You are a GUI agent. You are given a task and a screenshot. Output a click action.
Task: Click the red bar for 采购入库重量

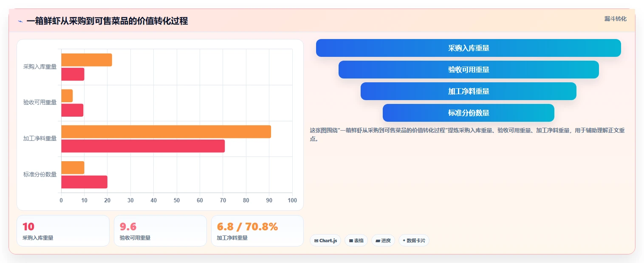(73, 74)
